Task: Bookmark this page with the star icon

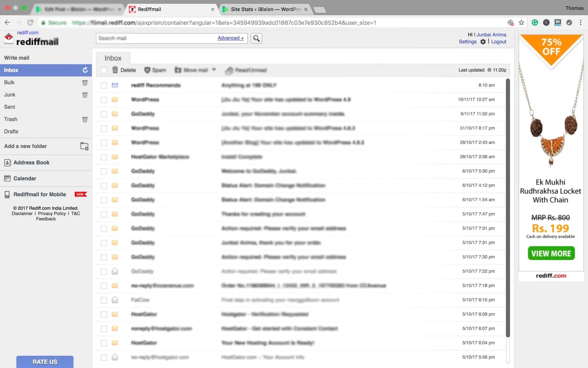Action: (x=521, y=23)
